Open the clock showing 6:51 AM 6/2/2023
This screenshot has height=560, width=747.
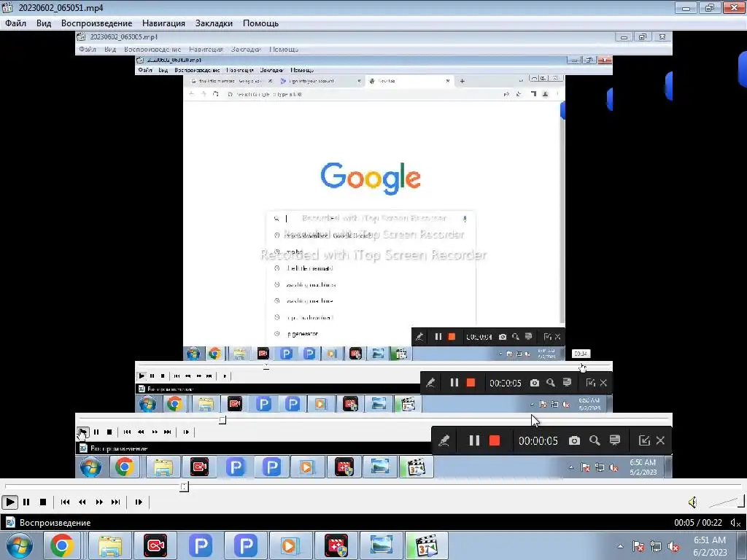[x=710, y=546]
